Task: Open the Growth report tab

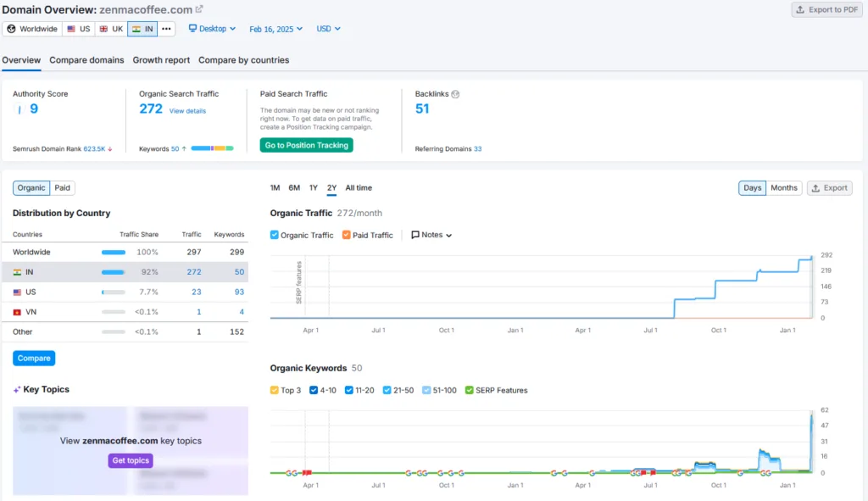Action: 161,60
